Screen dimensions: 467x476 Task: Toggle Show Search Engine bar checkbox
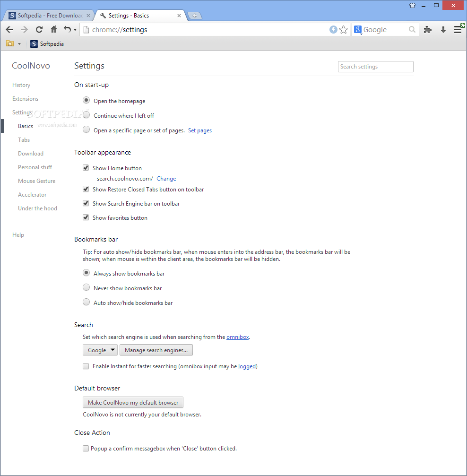click(86, 203)
